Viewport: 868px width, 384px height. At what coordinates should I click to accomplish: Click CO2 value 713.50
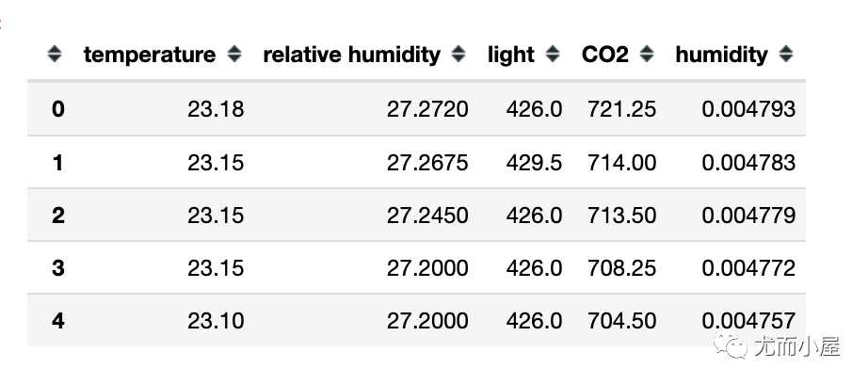click(x=621, y=216)
